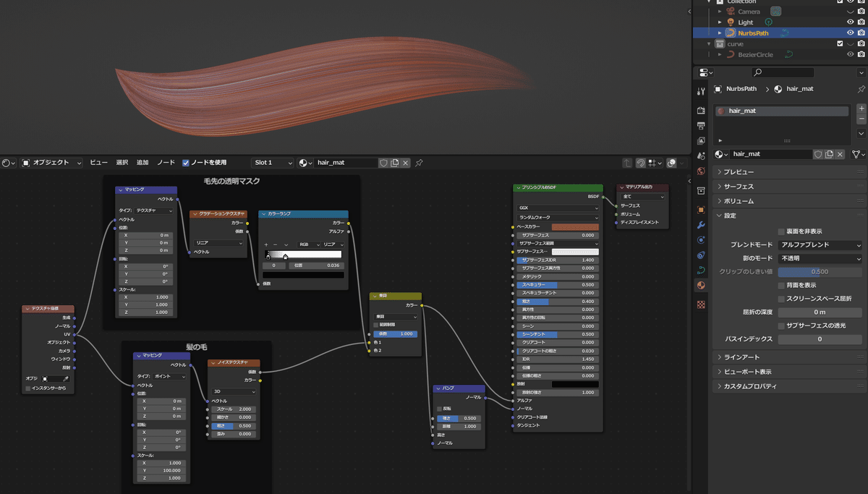This screenshot has height=494, width=868.
Task: Pin the node tree in node editor
Action: (419, 163)
